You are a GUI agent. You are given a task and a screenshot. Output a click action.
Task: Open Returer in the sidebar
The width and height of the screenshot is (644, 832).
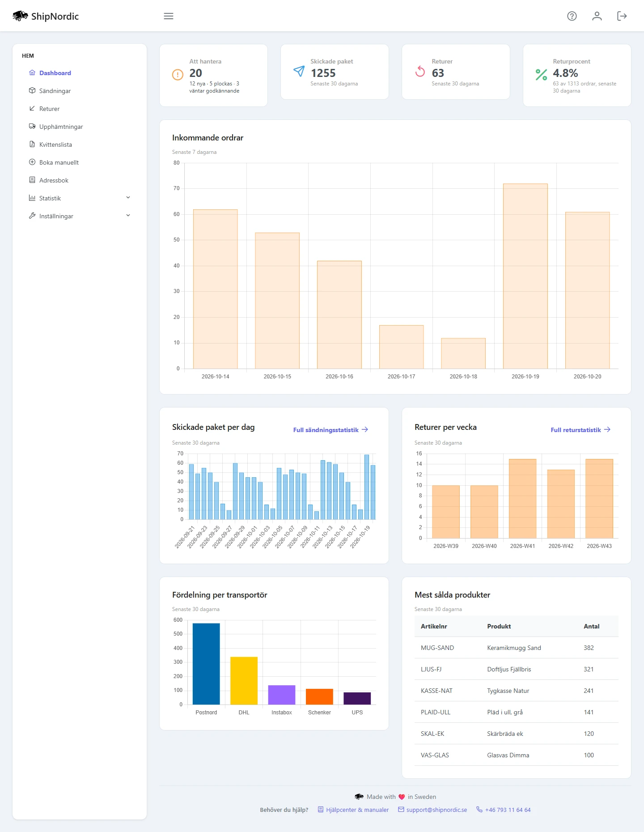click(x=49, y=109)
